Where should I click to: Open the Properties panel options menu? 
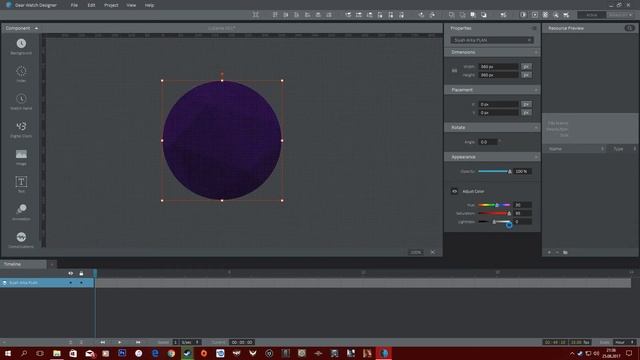coord(534,28)
